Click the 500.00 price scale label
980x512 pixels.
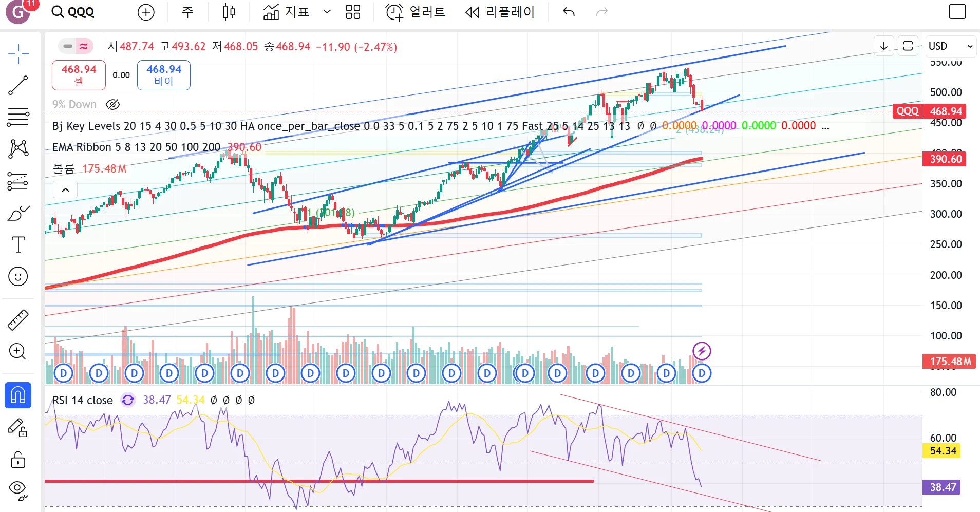click(x=946, y=92)
